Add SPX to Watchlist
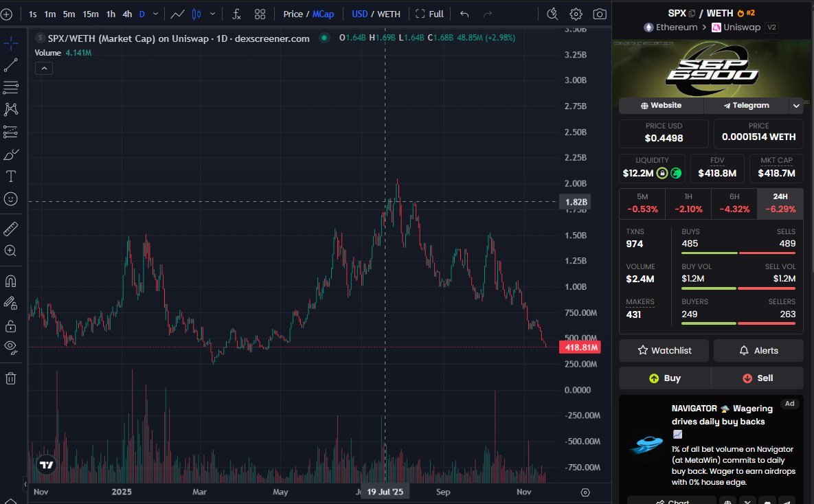Viewport: 814px width, 504px height. pos(664,350)
